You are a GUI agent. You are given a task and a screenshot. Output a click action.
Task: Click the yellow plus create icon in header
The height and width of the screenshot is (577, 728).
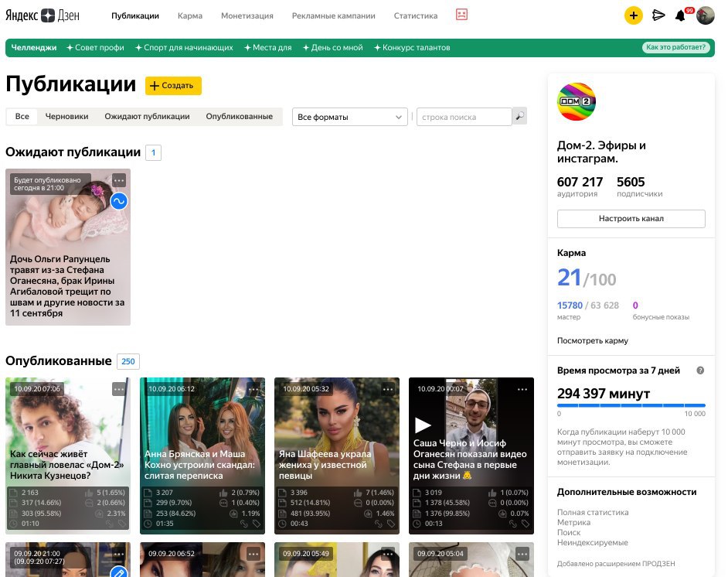coord(633,15)
